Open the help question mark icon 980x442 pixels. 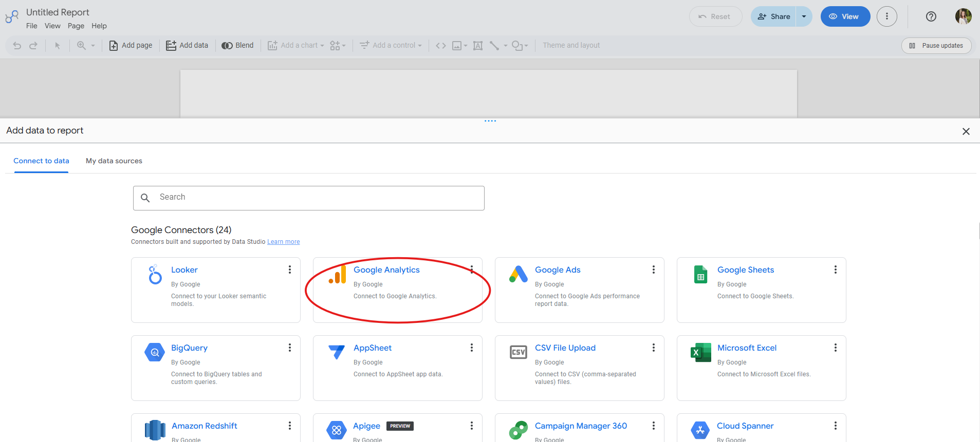(931, 16)
